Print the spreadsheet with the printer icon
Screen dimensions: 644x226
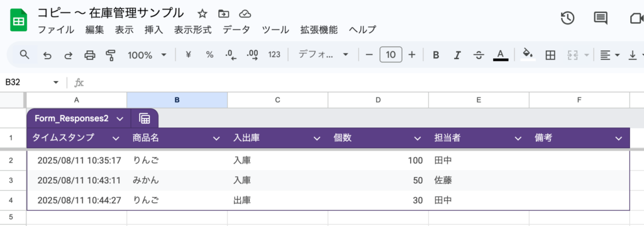[x=89, y=55]
